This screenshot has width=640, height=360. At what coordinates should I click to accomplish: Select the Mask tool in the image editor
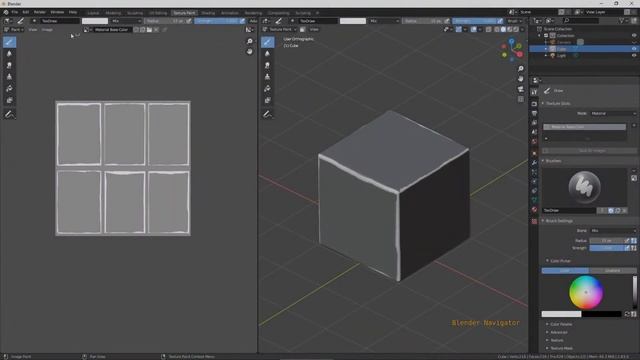point(9,100)
